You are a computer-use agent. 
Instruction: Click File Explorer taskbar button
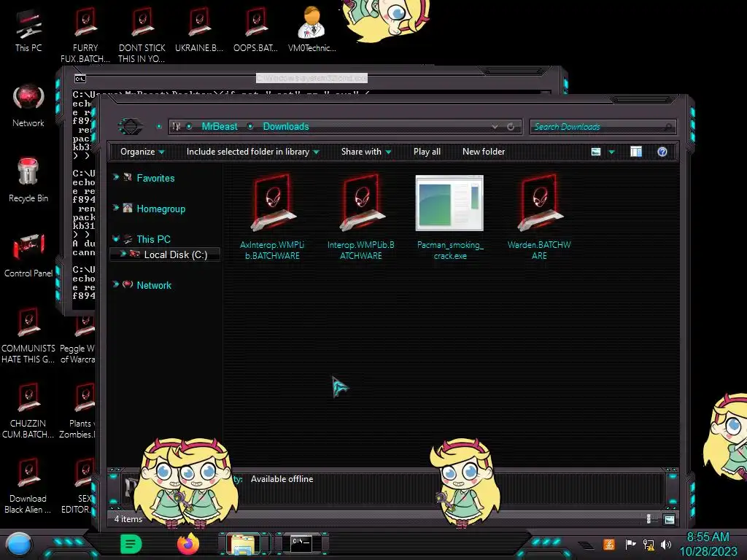(x=244, y=544)
